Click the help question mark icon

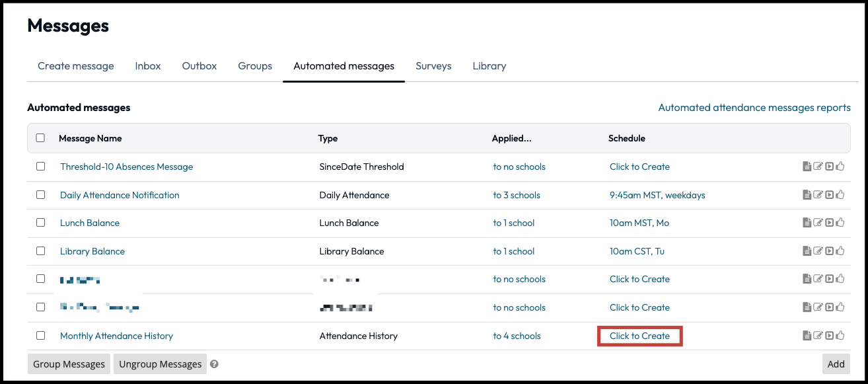tap(214, 364)
